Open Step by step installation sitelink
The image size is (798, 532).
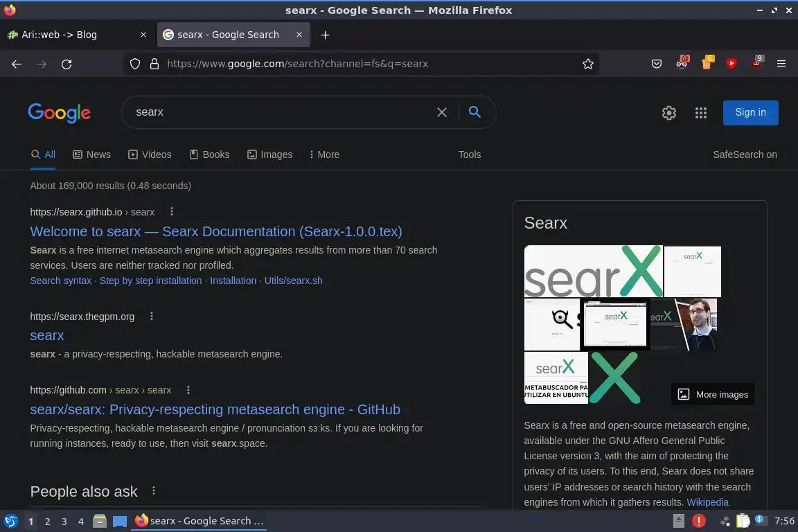tap(150, 281)
